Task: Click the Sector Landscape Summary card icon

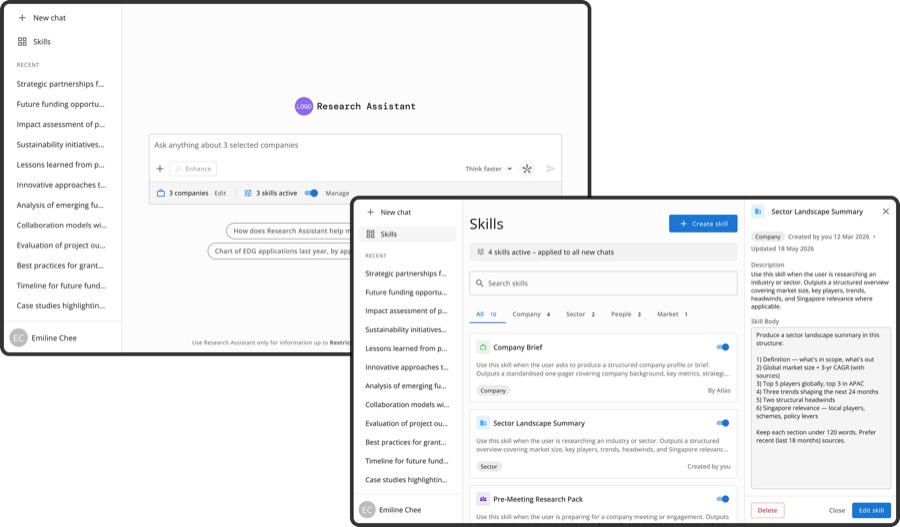Action: click(x=483, y=423)
